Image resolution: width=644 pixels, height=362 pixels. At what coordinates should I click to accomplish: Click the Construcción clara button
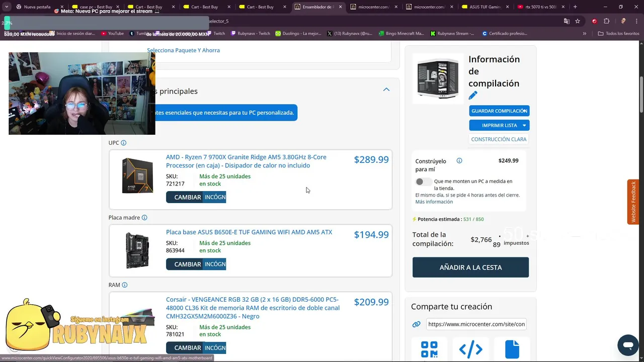tap(499, 139)
